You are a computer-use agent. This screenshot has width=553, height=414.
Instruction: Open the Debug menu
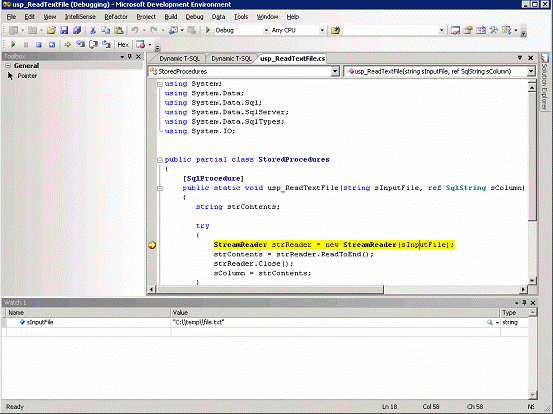(194, 17)
